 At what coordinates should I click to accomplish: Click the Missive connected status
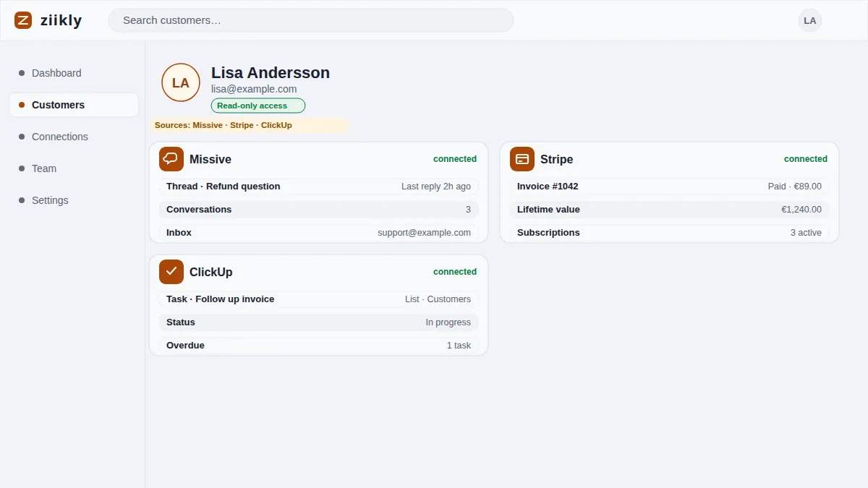455,159
